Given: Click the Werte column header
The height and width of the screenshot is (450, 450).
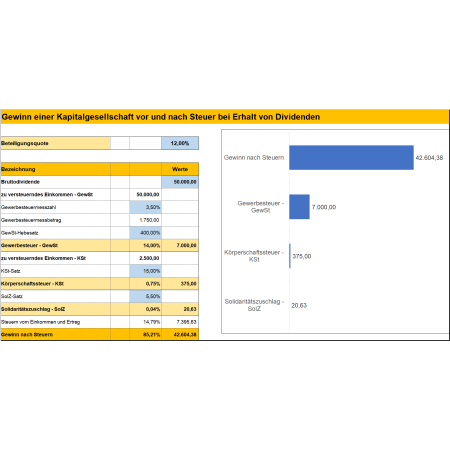Looking at the screenshot, I should coord(180,169).
